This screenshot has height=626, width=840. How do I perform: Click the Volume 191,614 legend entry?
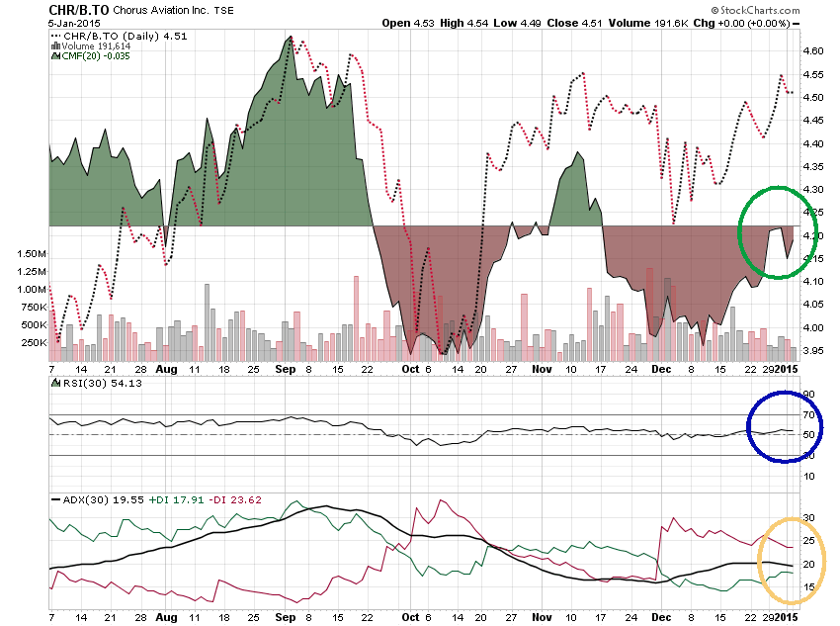point(96,46)
